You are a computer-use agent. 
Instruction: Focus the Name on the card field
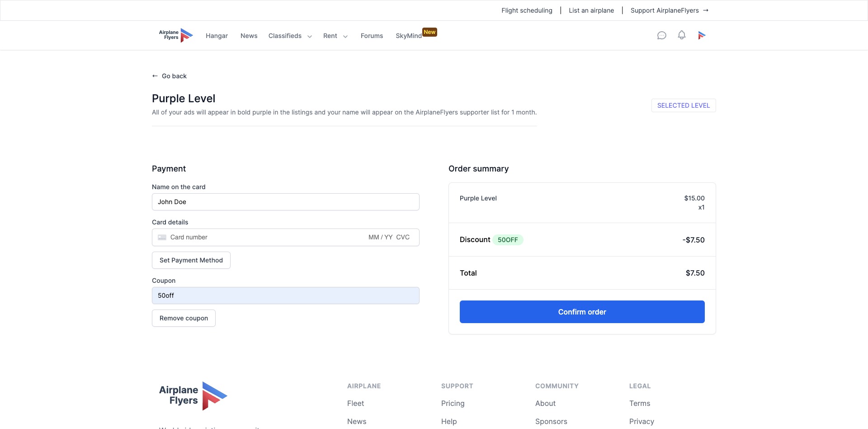[x=286, y=202]
